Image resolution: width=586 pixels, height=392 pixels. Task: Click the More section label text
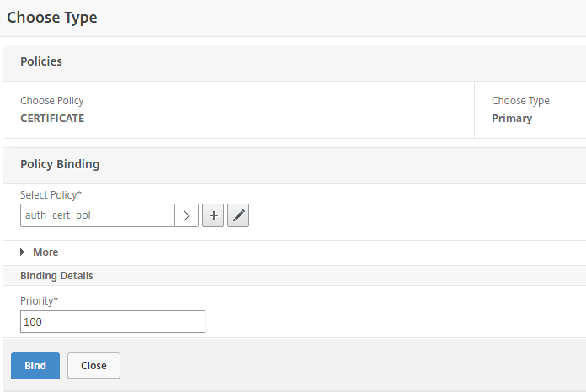(x=45, y=252)
